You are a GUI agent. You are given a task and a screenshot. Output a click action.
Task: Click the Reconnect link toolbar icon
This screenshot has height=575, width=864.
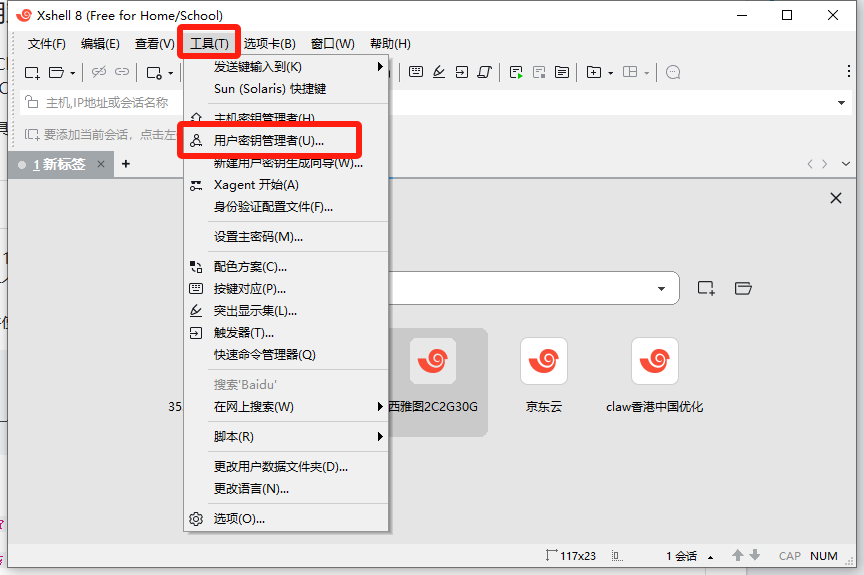(x=122, y=72)
